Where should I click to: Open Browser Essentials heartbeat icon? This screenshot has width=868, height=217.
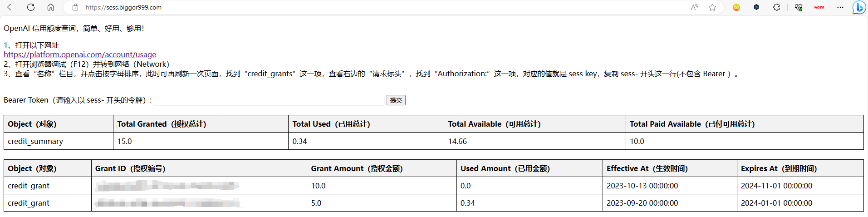click(799, 7)
